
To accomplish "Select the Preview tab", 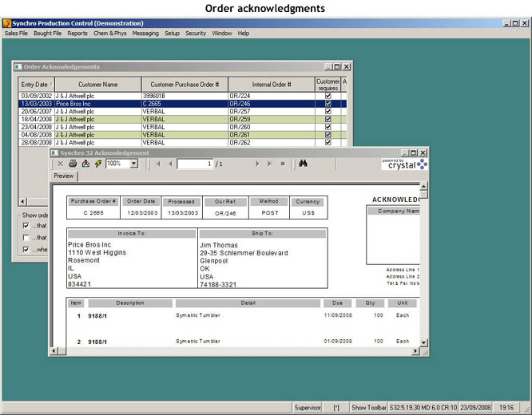I will coord(63,176).
